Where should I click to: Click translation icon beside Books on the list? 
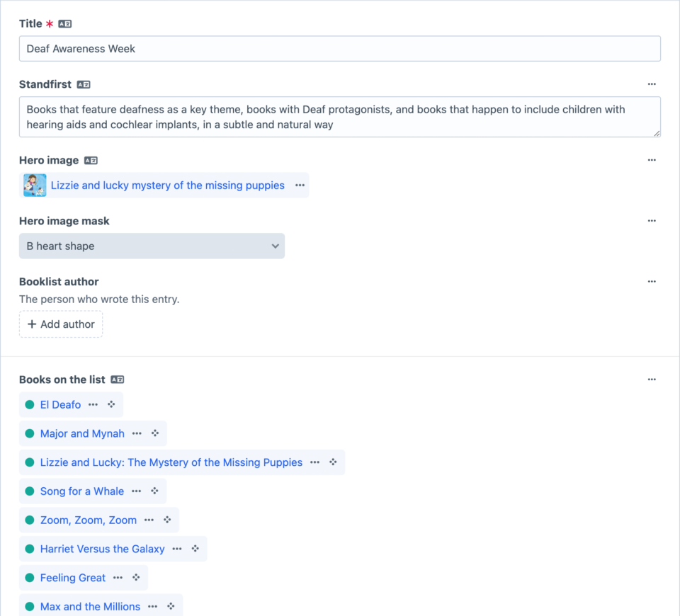click(117, 380)
